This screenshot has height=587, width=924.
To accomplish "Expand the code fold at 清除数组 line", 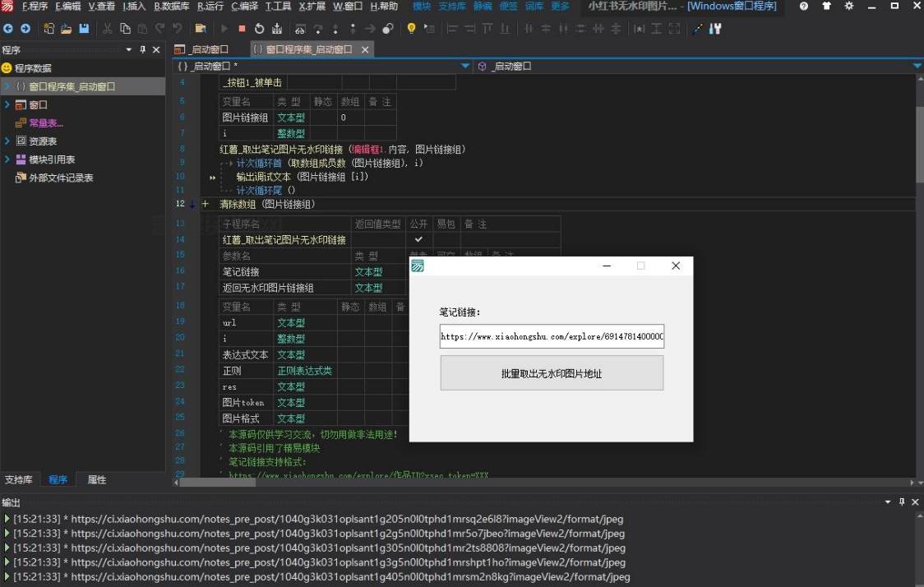I will (205, 204).
